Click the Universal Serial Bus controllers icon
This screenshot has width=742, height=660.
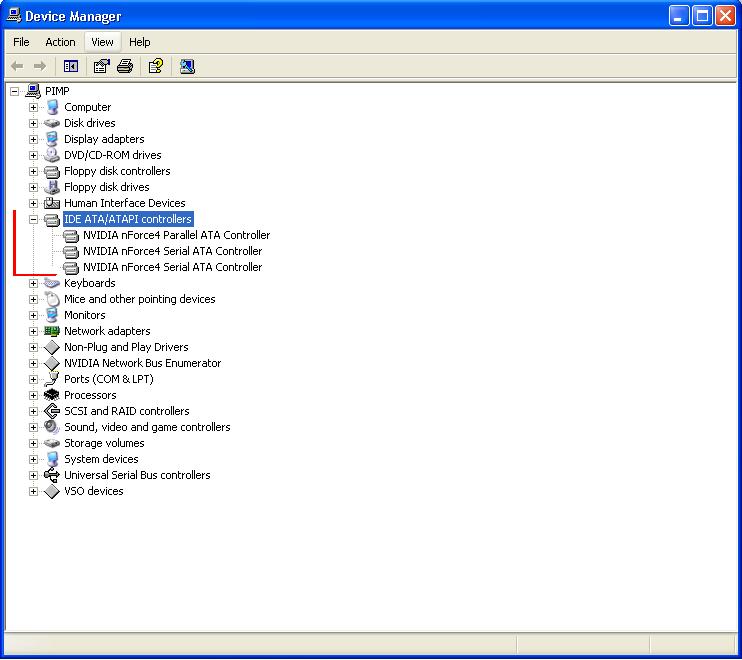52,475
